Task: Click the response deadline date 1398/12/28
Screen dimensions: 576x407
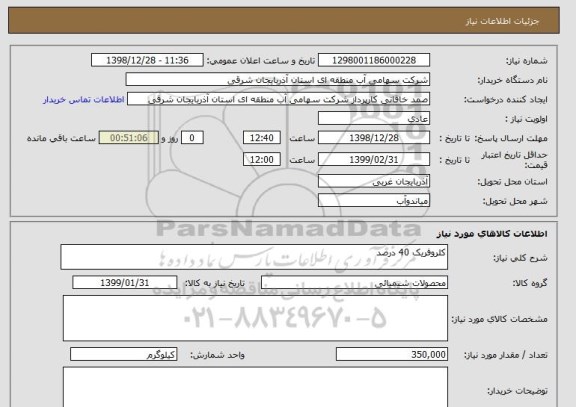Action: (374, 138)
